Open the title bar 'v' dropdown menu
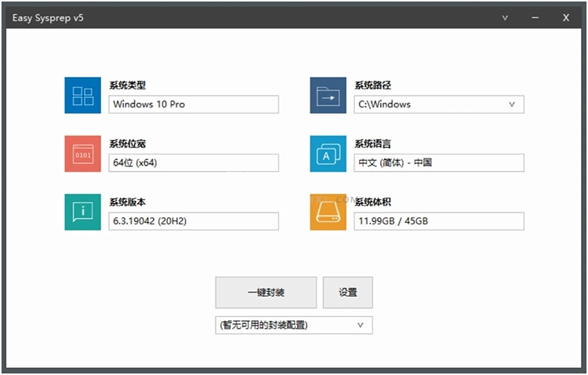588x375 pixels. pyautogui.click(x=505, y=17)
